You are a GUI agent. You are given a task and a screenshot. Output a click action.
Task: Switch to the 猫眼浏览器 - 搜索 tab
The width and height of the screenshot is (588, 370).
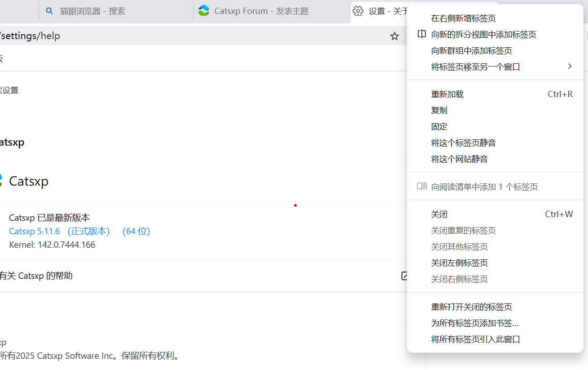pyautogui.click(x=92, y=11)
